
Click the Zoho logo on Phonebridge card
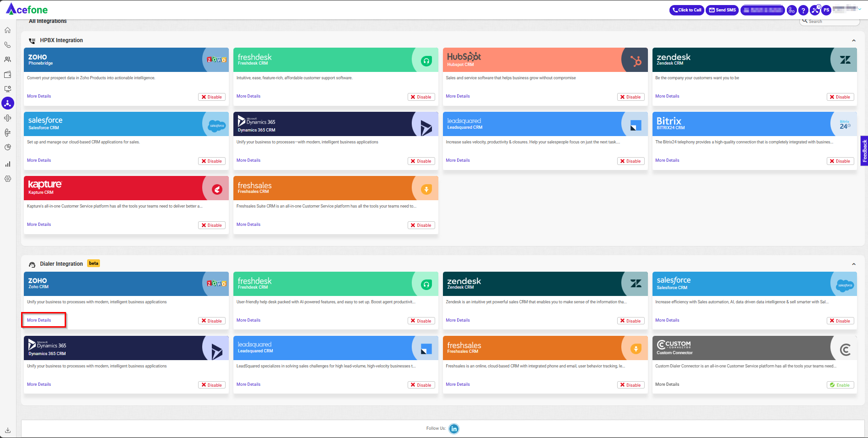216,60
